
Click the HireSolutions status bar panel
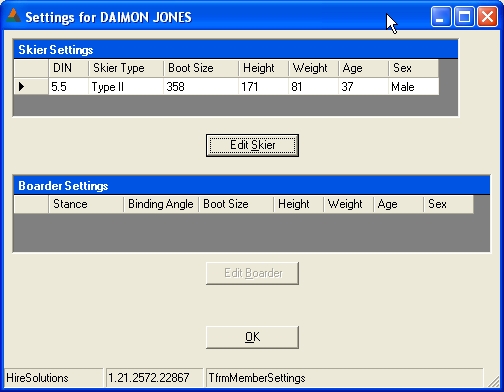pyautogui.click(x=53, y=378)
